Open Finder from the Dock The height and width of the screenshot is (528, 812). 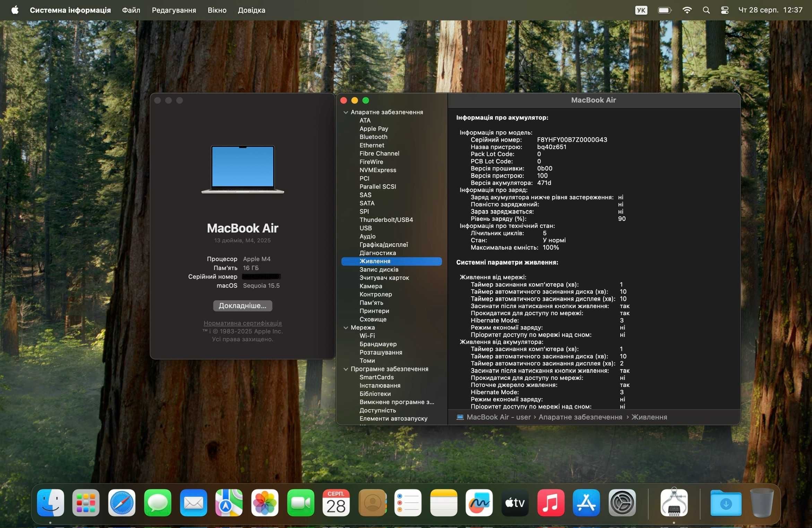(x=50, y=502)
